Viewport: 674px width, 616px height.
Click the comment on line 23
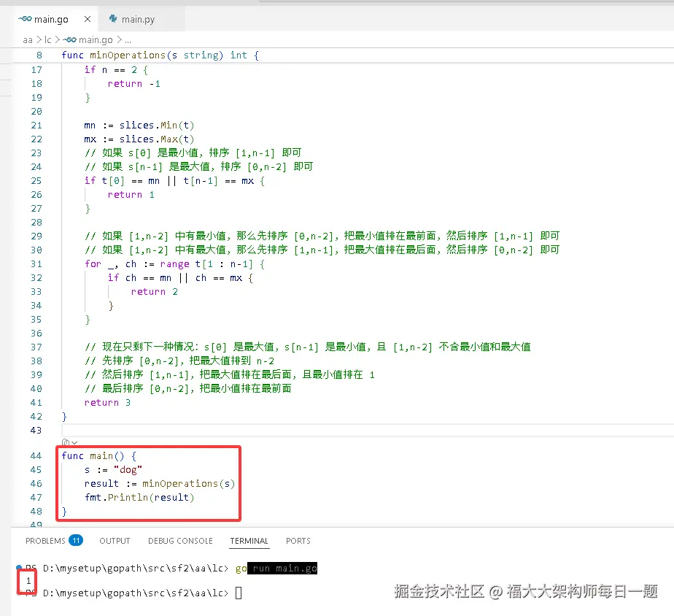(x=193, y=153)
